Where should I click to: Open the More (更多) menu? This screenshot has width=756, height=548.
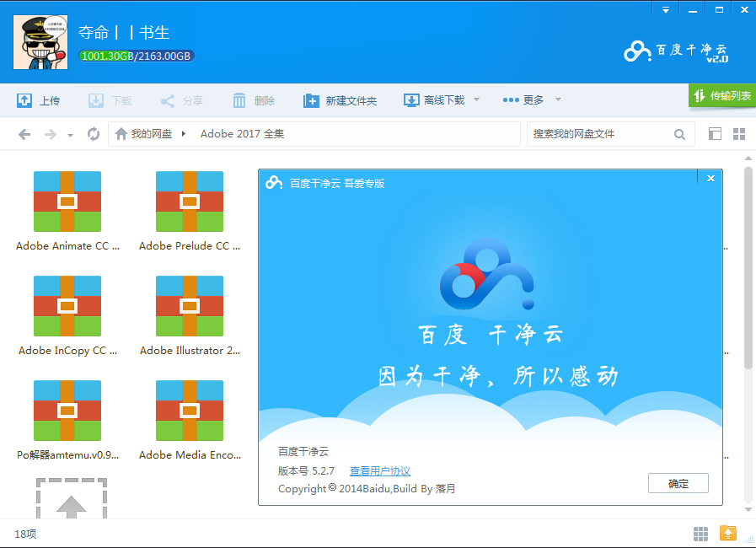(523, 99)
